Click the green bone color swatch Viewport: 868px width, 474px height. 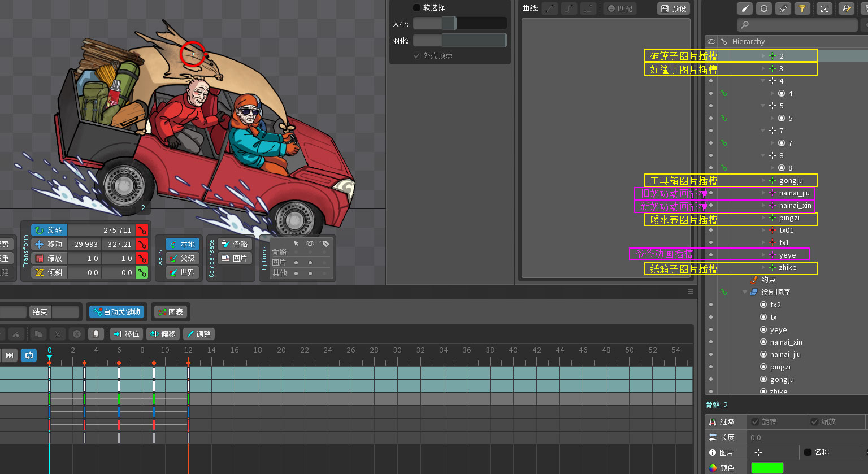767,468
